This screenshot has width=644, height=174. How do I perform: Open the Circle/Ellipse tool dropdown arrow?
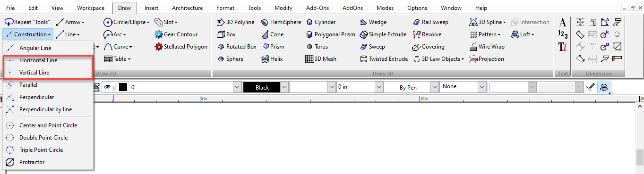148,22
